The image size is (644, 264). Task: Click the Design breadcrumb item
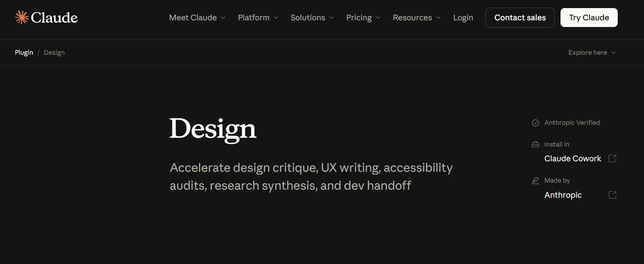(x=54, y=53)
